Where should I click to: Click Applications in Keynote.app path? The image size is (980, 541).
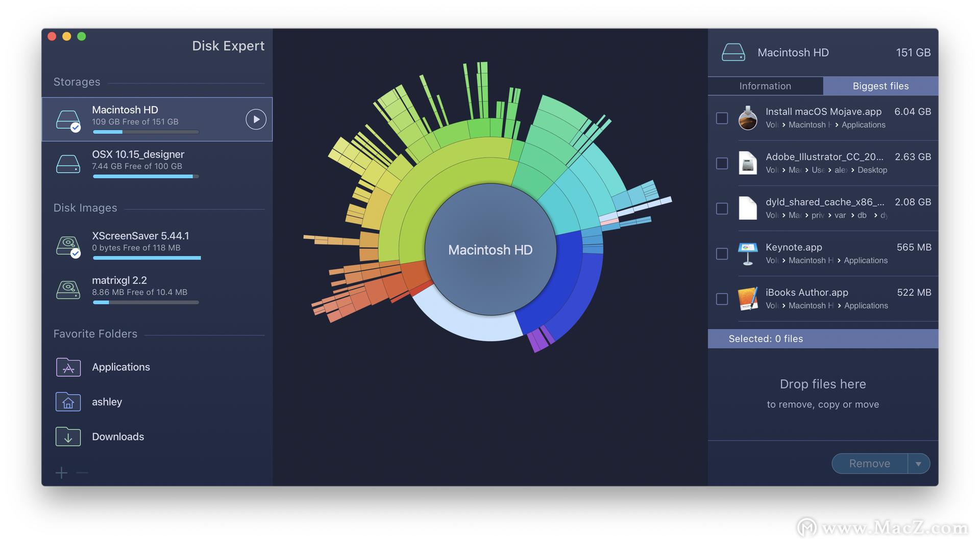[x=866, y=260]
